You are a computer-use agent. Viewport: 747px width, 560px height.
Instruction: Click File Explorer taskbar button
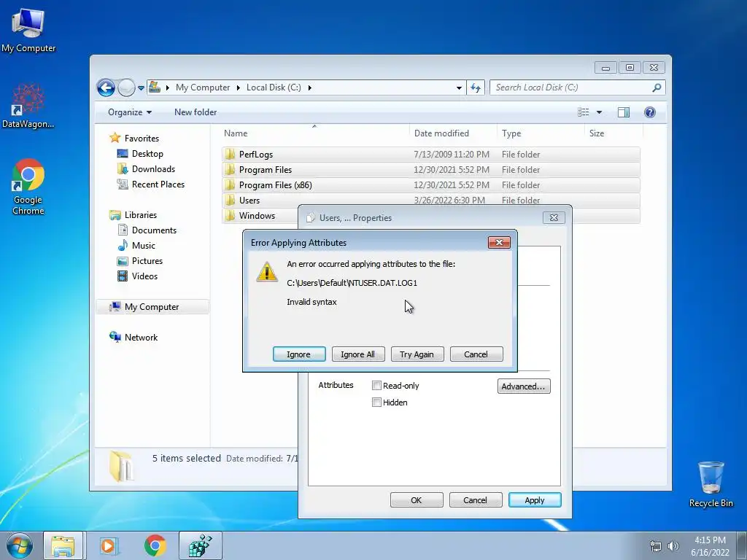point(63,545)
